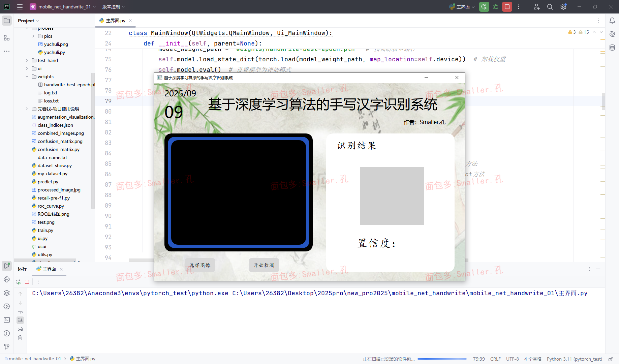Expand the test_hand folder
This screenshot has height=364, width=619.
click(x=27, y=60)
